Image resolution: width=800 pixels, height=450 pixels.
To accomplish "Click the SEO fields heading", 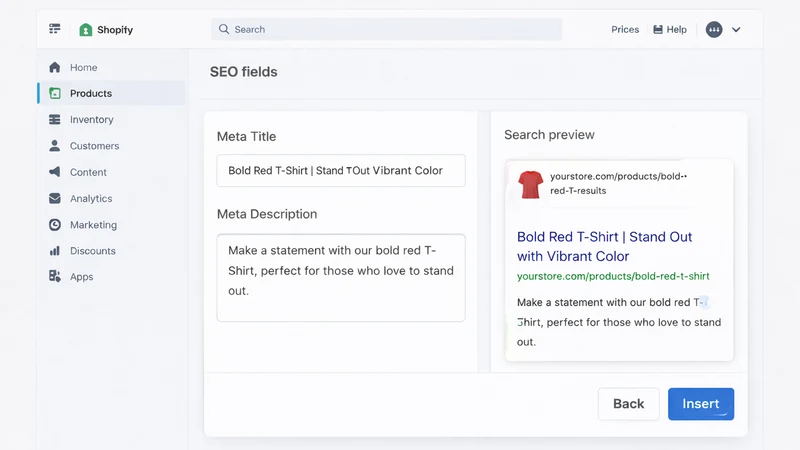I will point(243,72).
